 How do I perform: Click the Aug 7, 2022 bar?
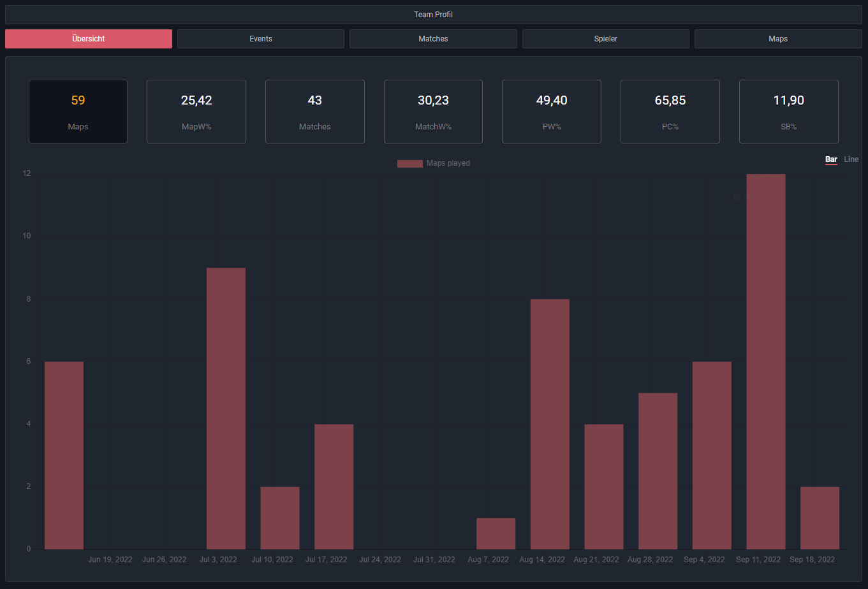pos(496,534)
